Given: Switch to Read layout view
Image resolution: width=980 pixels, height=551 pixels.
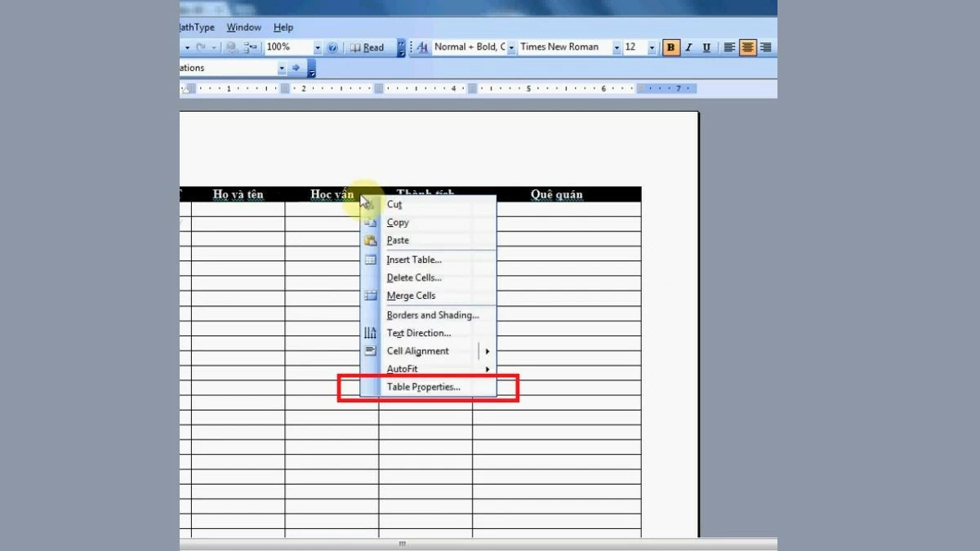Looking at the screenshot, I should point(367,47).
